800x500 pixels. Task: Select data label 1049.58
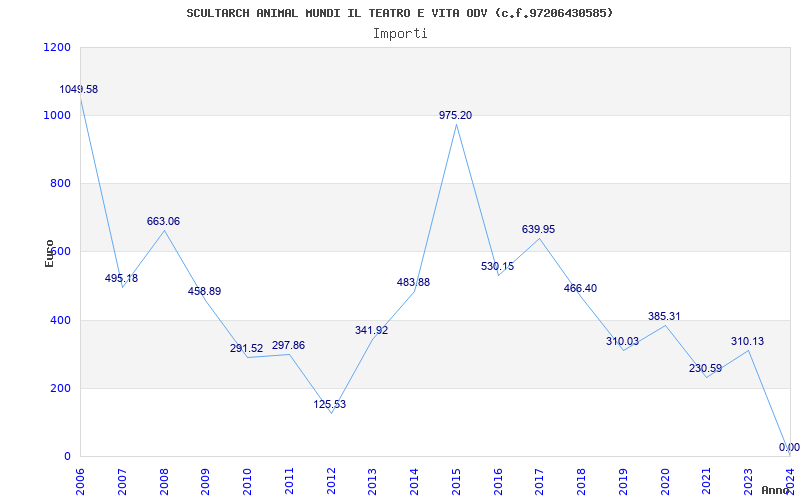pos(79,89)
